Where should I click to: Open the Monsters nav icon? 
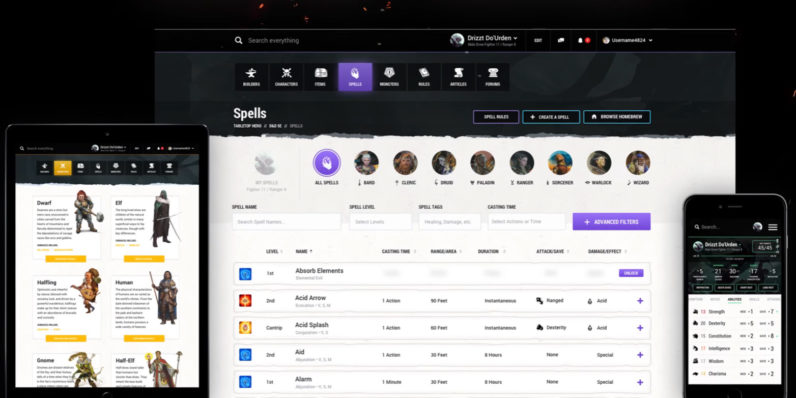pos(389,77)
